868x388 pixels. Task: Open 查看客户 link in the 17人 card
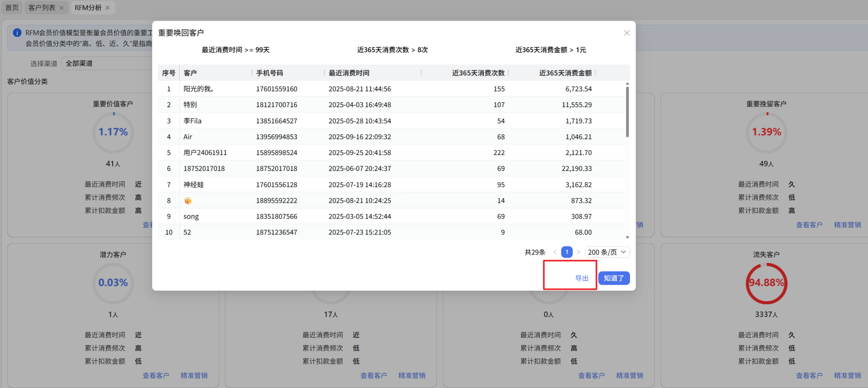tap(374, 375)
